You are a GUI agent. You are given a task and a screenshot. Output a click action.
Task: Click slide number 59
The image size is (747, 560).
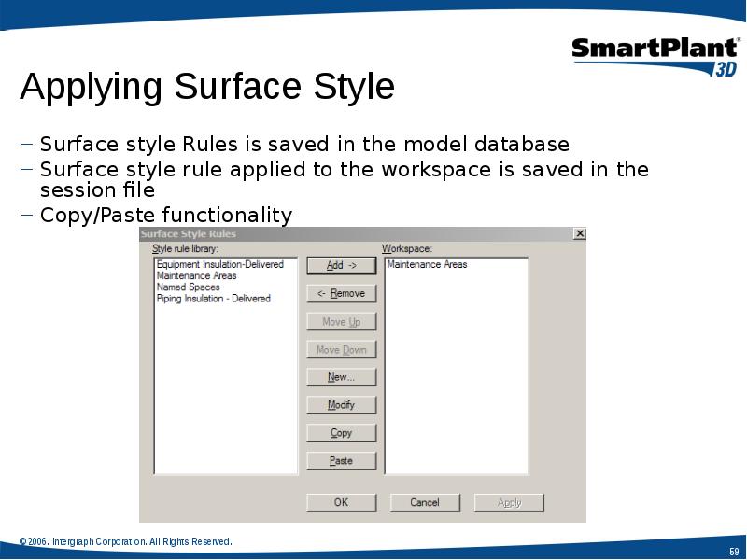(x=734, y=552)
